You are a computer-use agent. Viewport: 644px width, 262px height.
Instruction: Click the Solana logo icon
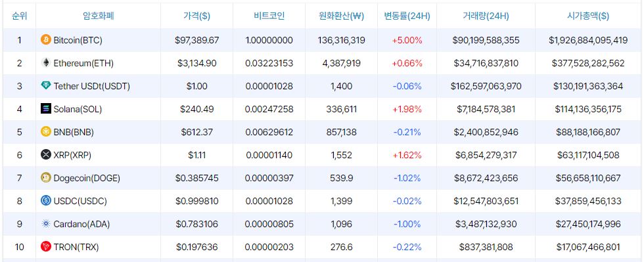[x=46, y=109]
